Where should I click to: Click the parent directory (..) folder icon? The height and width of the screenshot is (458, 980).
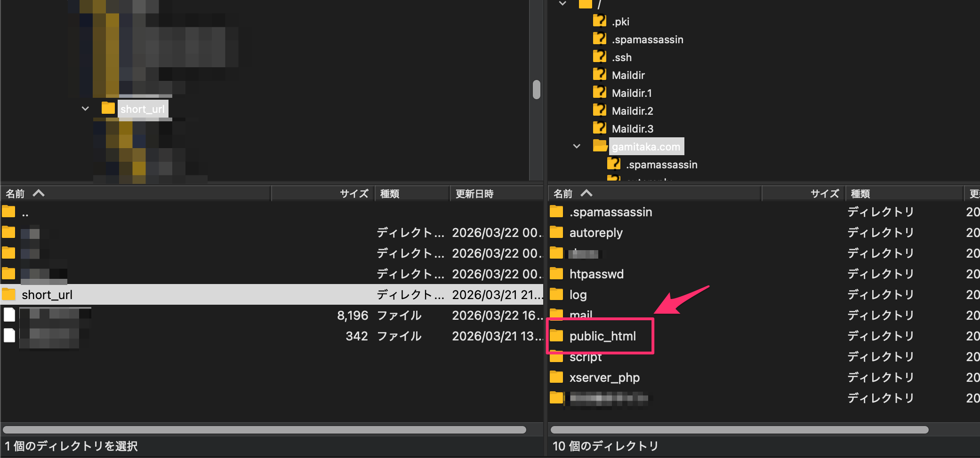click(8, 212)
